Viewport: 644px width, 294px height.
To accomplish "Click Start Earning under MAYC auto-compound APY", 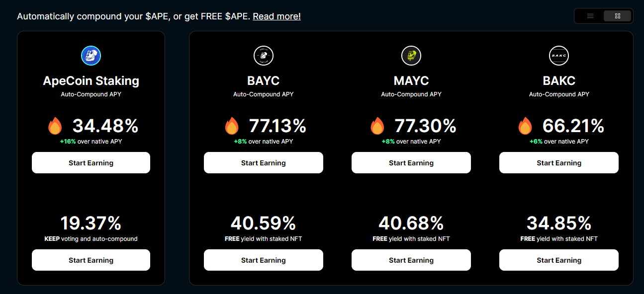I will click(411, 162).
